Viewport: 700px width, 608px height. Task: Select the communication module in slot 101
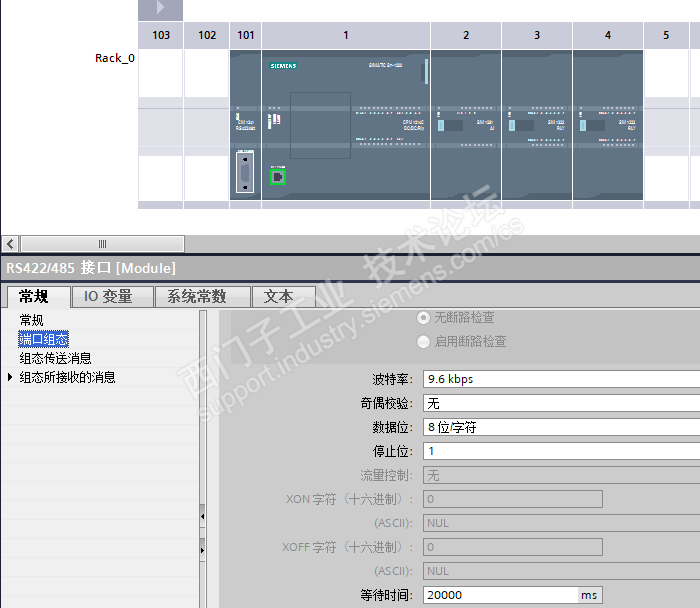(x=246, y=125)
